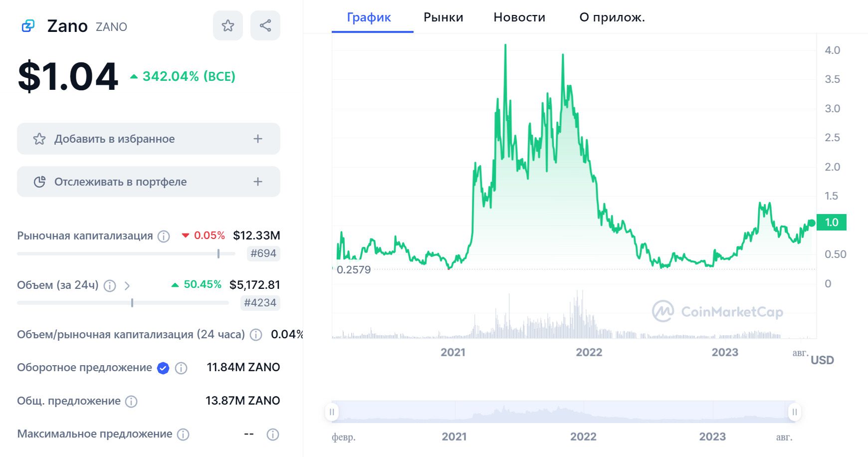Click the star icon in Добавить в избранное row
This screenshot has width=868, height=457.
click(x=39, y=139)
